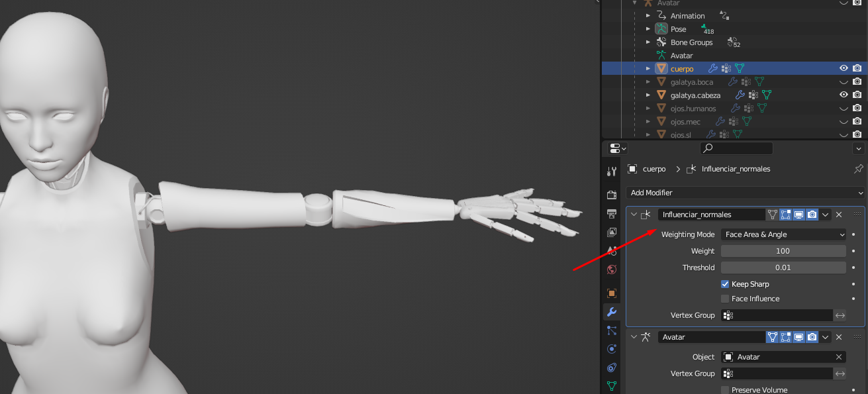Open properties editor type dropdown
The width and height of the screenshot is (868, 394).
(618, 148)
